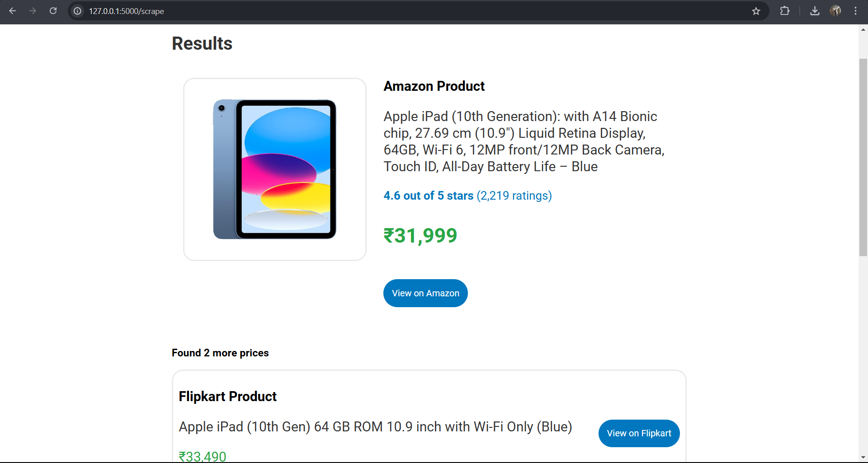Click the scrollbar up arrow
The image size is (868, 463).
[x=863, y=30]
